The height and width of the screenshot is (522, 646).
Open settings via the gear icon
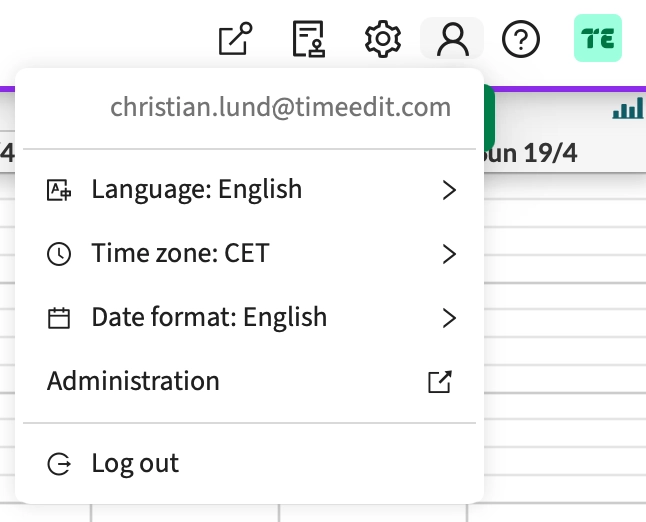click(x=382, y=40)
